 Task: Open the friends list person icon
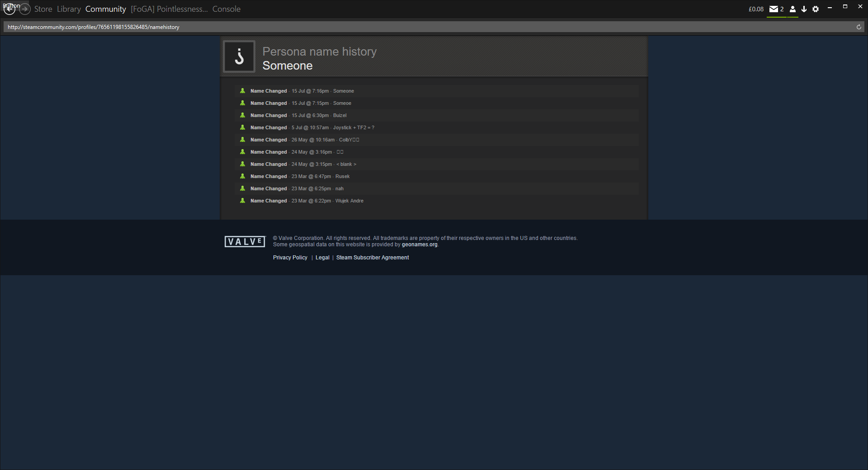793,9
